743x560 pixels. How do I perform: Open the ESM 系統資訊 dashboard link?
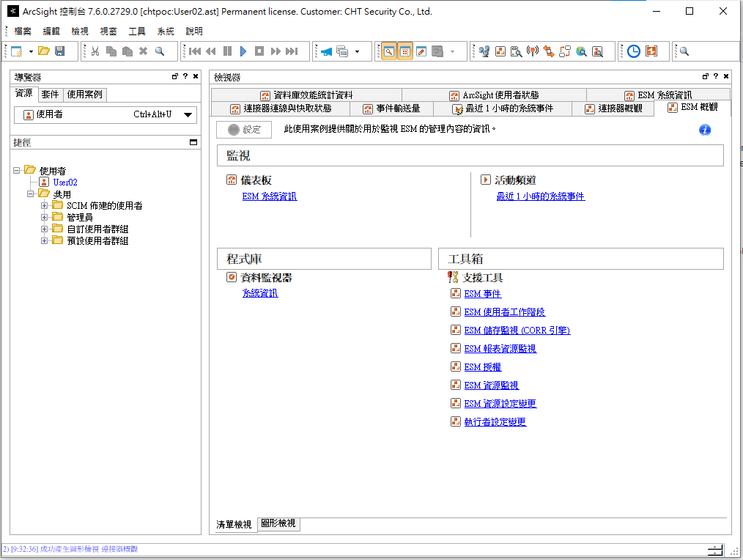point(270,196)
